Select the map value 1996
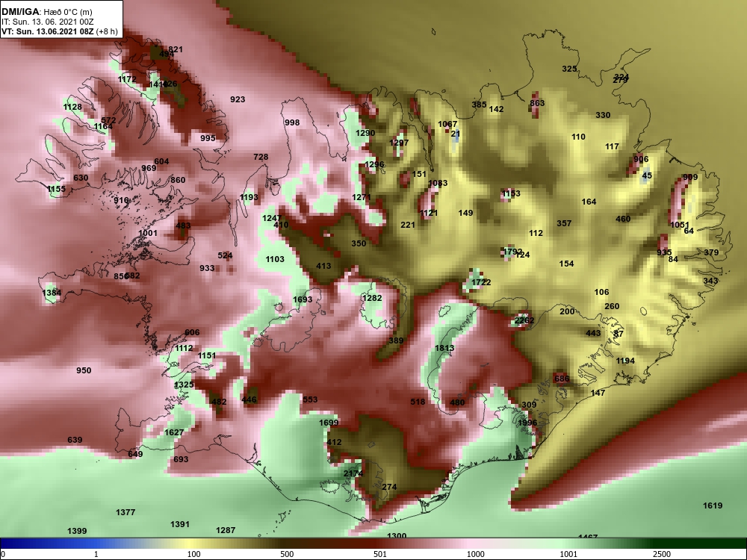This screenshot has height=560, width=747. point(527,423)
